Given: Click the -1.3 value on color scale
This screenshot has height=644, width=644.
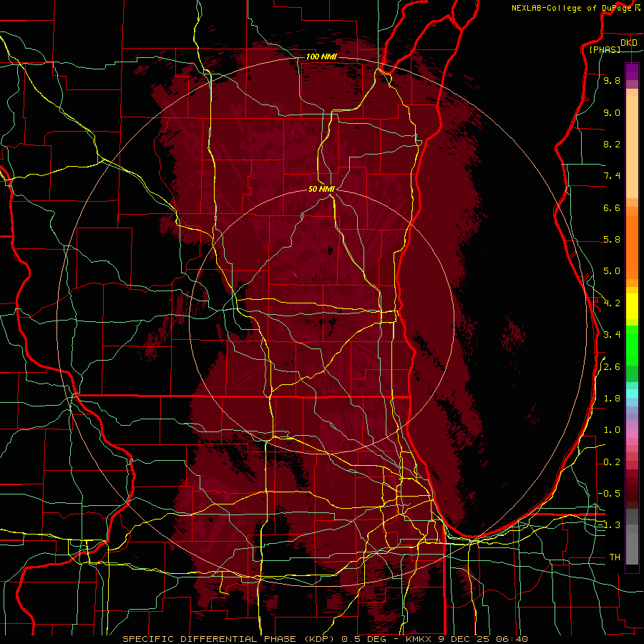Looking at the screenshot, I should [x=609, y=525].
